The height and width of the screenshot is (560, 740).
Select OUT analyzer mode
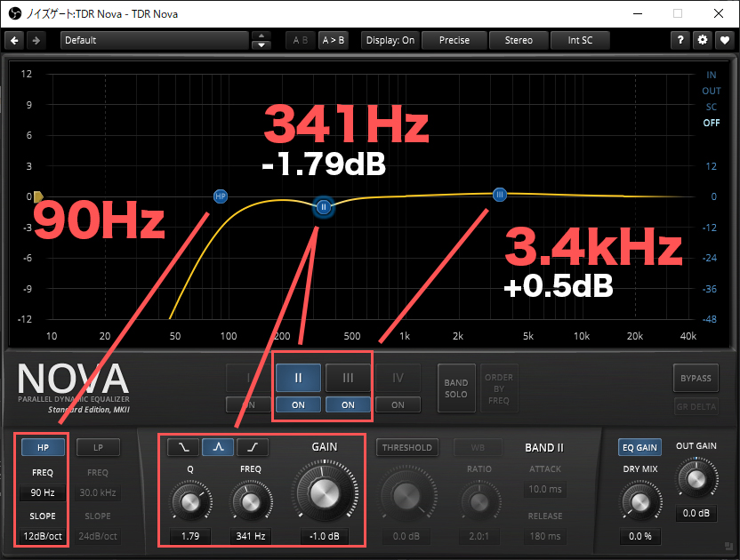(712, 91)
